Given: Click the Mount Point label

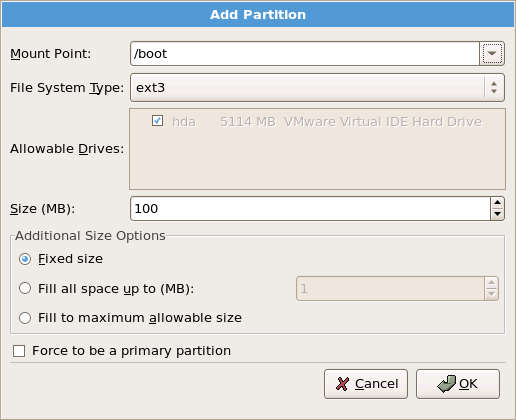Looking at the screenshot, I should coord(51,54).
